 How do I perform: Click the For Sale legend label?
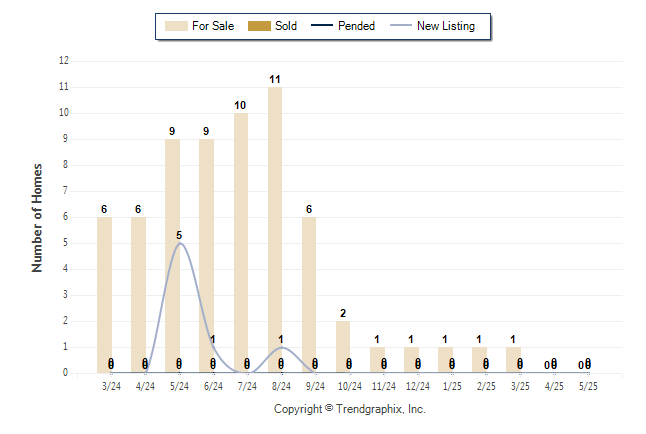pyautogui.click(x=213, y=26)
